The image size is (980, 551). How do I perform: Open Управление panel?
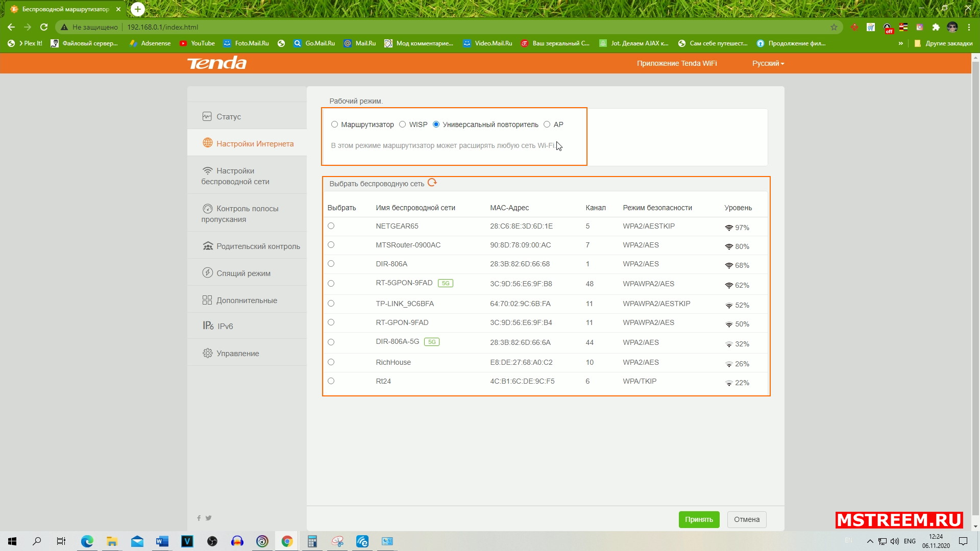point(237,353)
